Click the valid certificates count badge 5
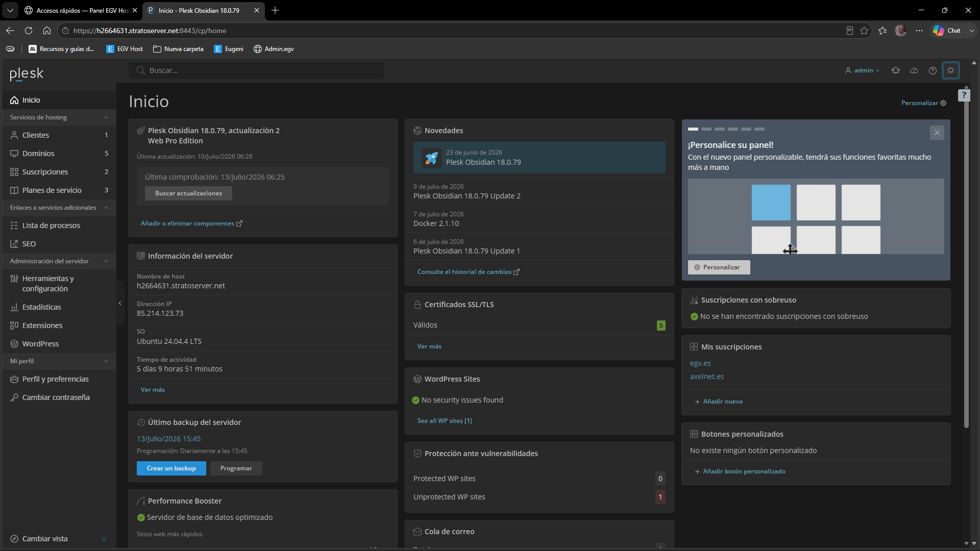 pos(661,325)
